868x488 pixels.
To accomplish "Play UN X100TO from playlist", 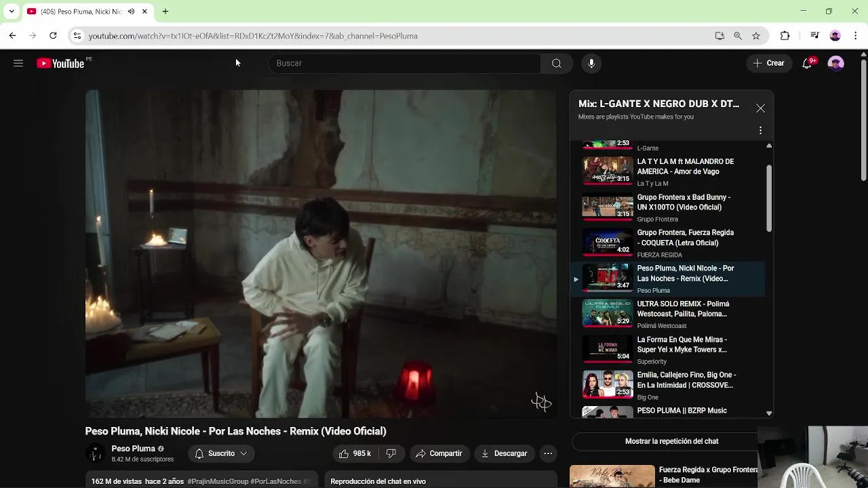I will point(668,207).
